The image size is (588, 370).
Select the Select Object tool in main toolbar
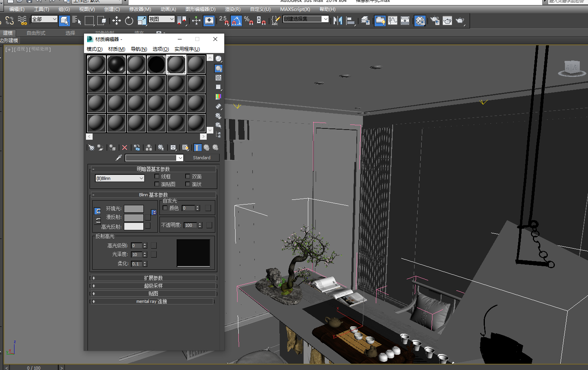click(64, 21)
